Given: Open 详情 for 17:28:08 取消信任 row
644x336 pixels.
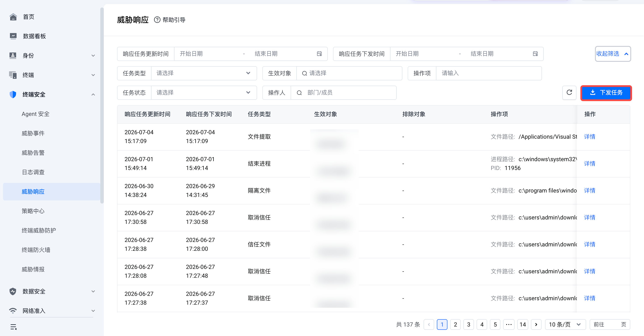Looking at the screenshot, I should point(589,271).
